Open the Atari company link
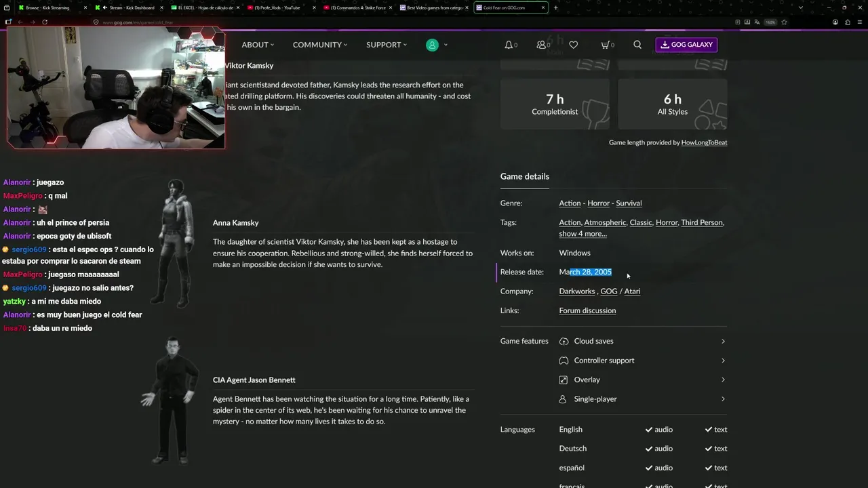868x488 pixels. 632,291
